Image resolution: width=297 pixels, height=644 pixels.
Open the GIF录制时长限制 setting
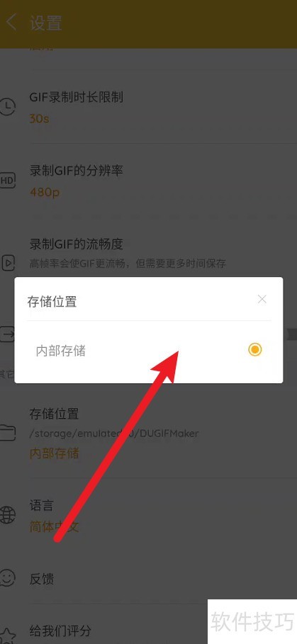click(148, 108)
